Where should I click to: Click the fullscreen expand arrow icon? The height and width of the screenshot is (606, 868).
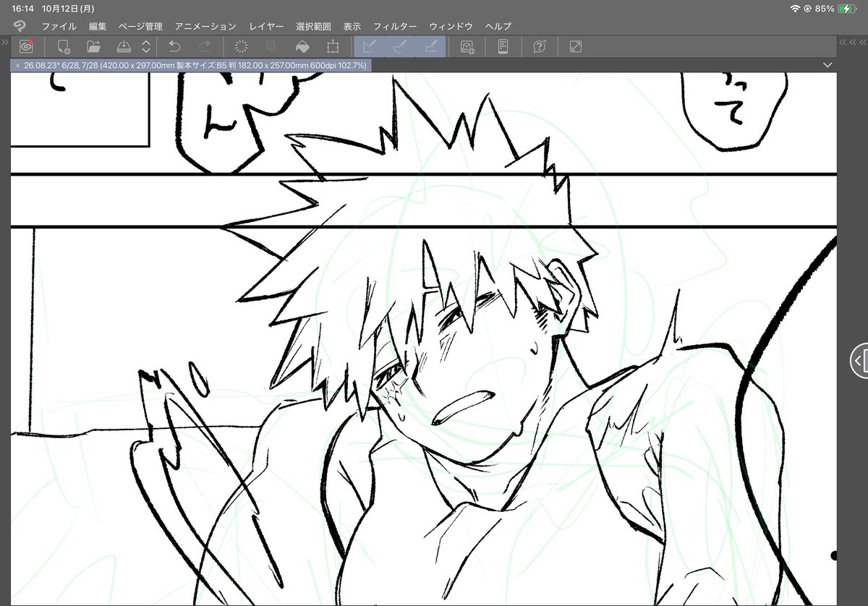[x=576, y=47]
